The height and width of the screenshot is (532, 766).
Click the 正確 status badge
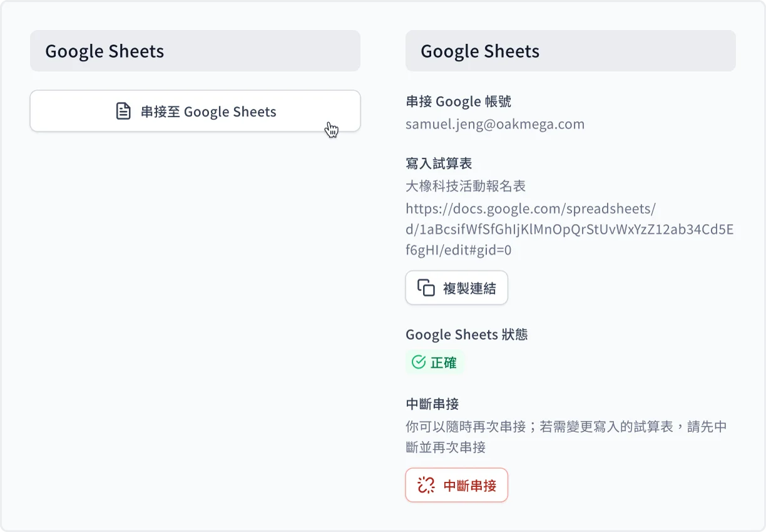(x=435, y=362)
